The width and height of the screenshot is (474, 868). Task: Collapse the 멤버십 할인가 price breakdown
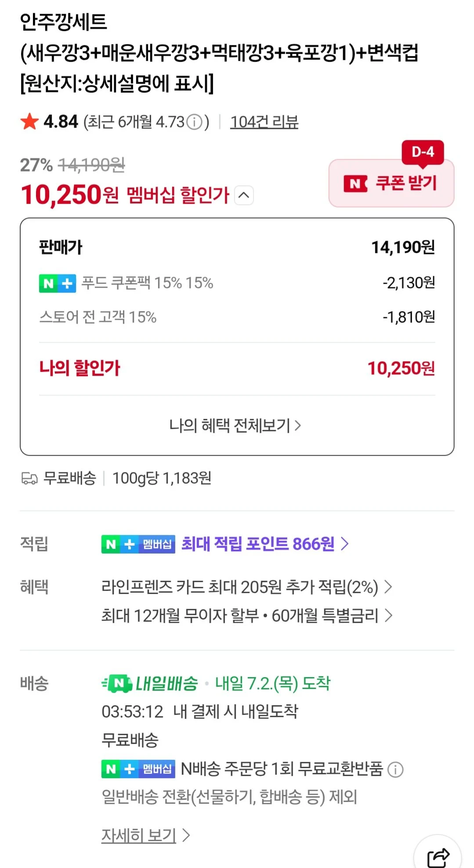point(244,195)
